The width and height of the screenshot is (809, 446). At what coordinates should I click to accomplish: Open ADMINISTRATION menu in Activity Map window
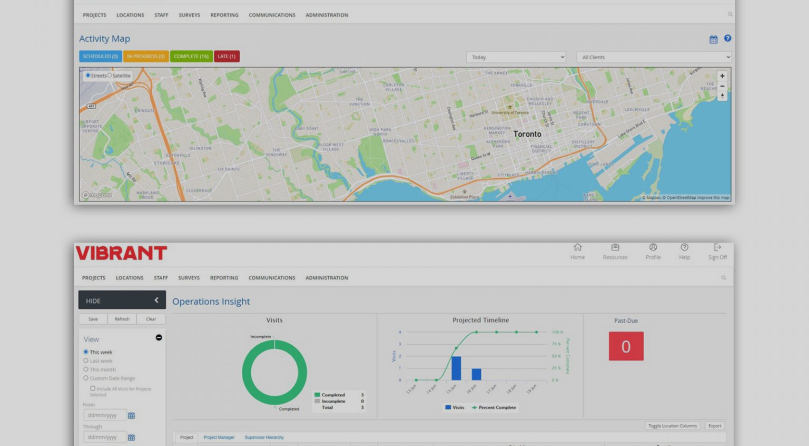click(327, 15)
